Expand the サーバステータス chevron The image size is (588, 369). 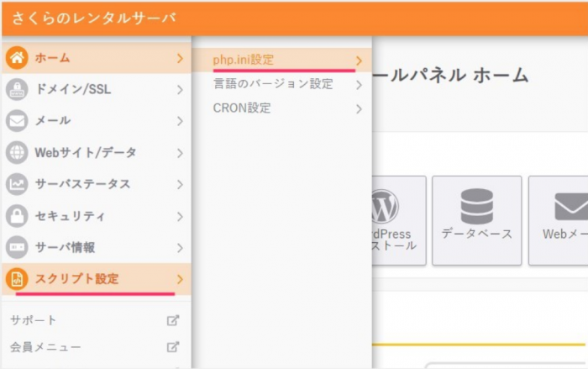point(180,185)
